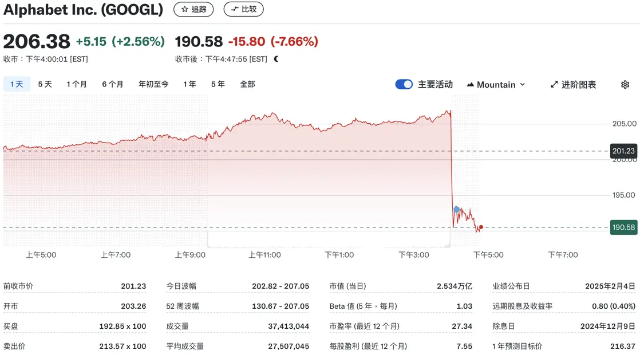Click the after-hours moon icon

[276, 59]
